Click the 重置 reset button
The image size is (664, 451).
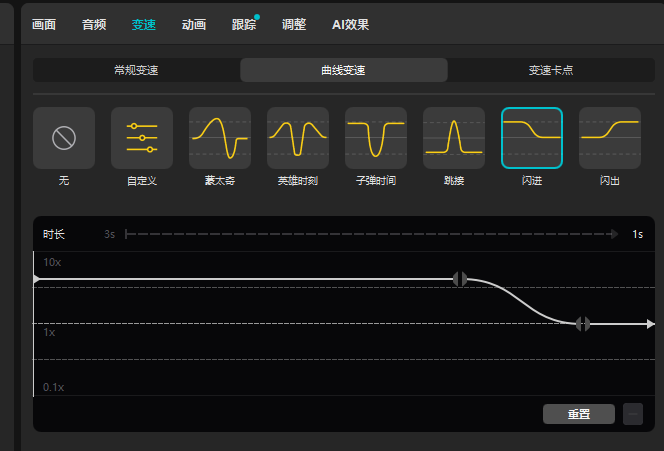coord(579,414)
